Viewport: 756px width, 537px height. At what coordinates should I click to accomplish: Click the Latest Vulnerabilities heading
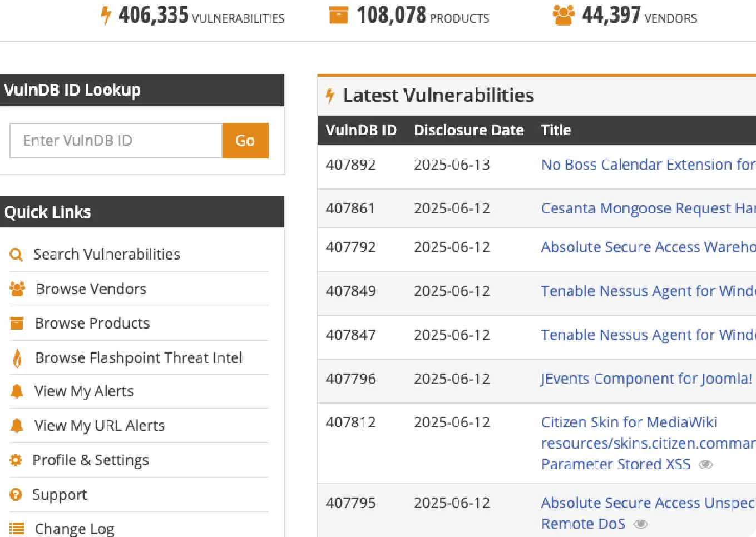(x=438, y=96)
